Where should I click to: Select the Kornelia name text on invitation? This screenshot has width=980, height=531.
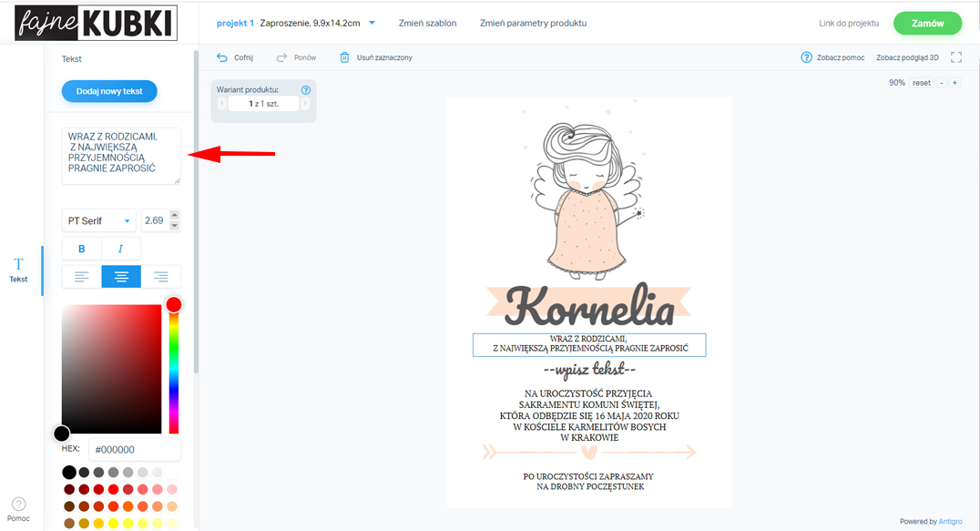tap(588, 306)
